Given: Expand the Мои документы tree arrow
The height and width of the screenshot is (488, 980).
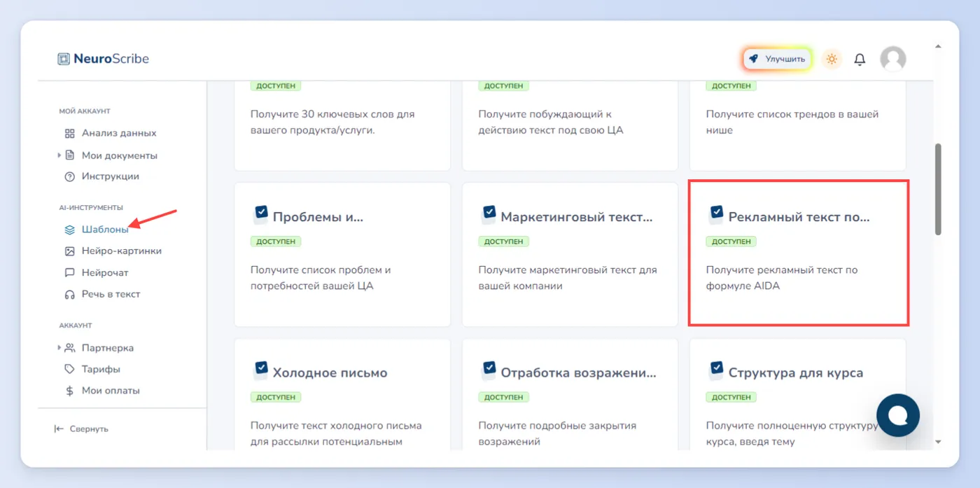Looking at the screenshot, I should click(x=59, y=155).
